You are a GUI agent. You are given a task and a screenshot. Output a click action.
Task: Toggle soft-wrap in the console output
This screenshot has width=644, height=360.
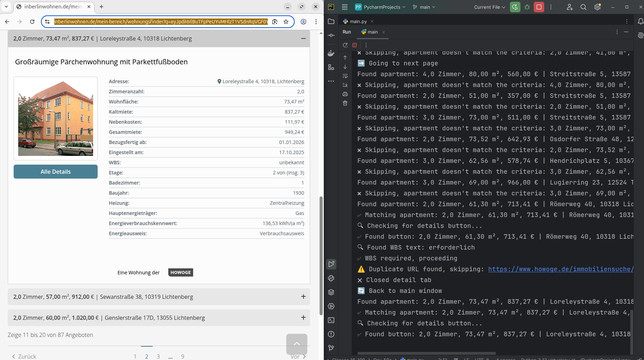click(345, 76)
